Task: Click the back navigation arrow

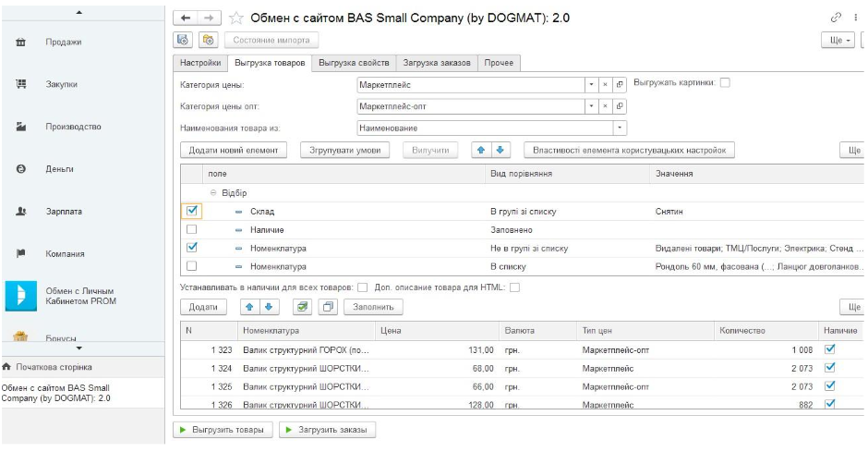Action: pos(186,18)
